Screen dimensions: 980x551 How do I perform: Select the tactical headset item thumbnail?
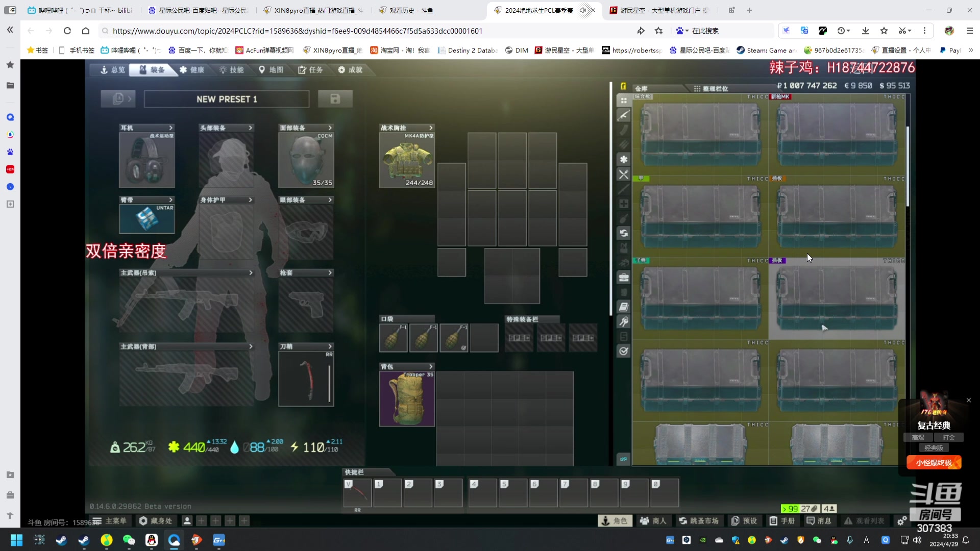[x=147, y=160]
